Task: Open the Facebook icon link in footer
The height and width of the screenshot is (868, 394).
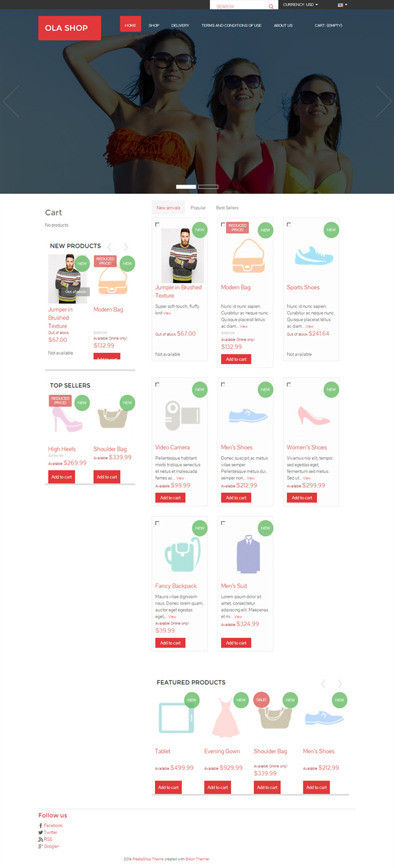Action: pos(41,825)
